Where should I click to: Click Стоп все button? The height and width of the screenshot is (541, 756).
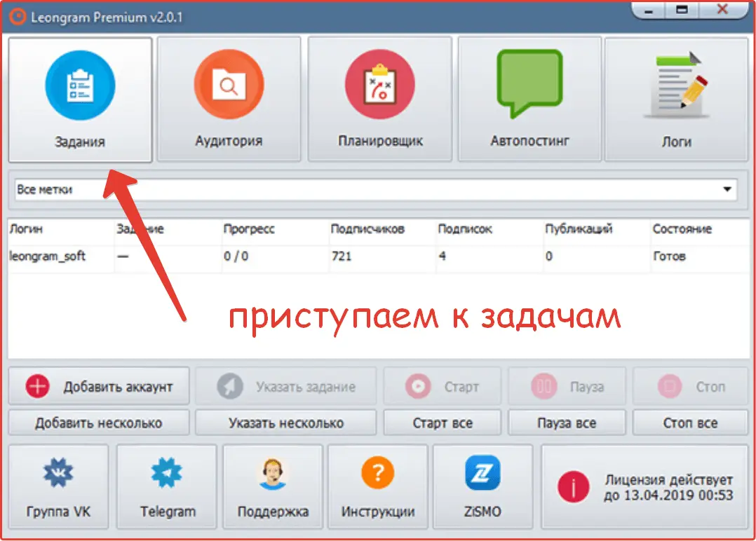[x=690, y=423]
